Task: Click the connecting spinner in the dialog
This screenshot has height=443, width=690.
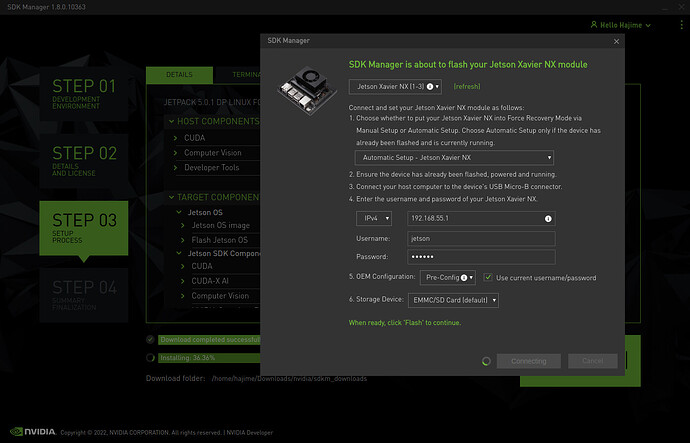Action: (x=486, y=361)
